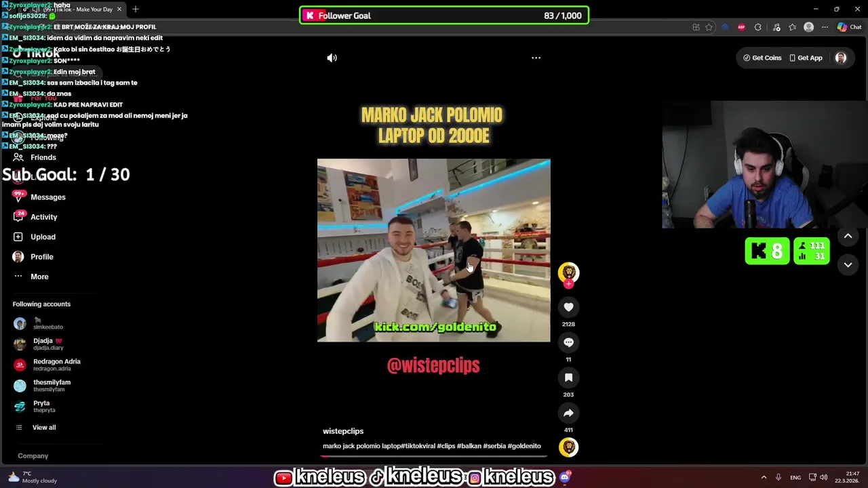Screen dimensions: 868x488
Task: Open the weather widget showing 7°C
Action: coord(33,477)
